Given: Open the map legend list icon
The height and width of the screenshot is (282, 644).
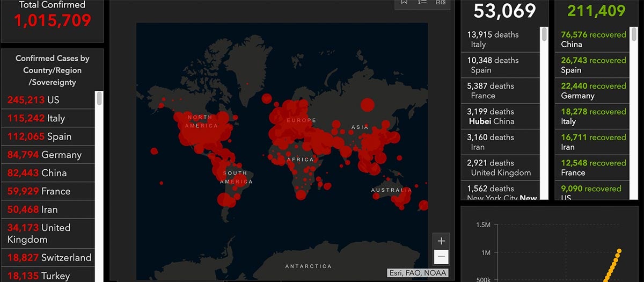Looking at the screenshot, I should coord(422,2).
